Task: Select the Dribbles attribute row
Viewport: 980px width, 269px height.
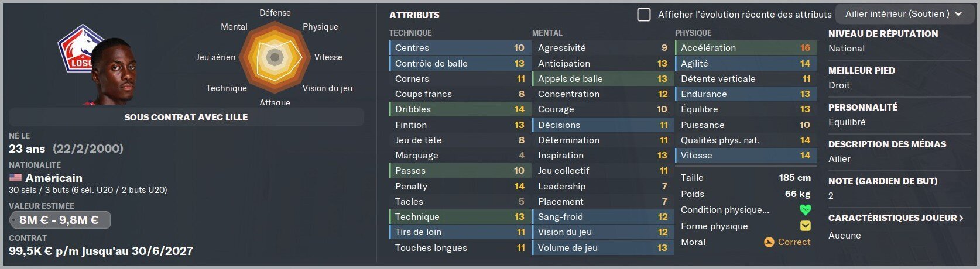Action: (x=460, y=109)
